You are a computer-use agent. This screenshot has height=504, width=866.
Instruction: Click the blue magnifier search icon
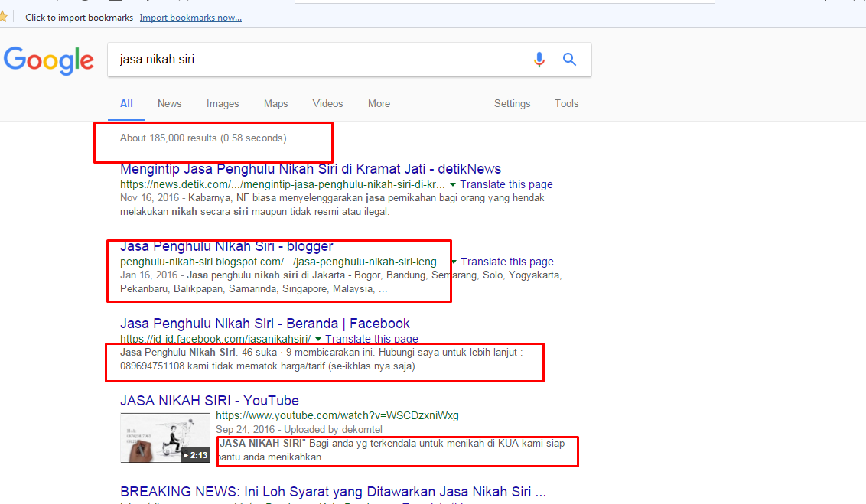pos(569,59)
